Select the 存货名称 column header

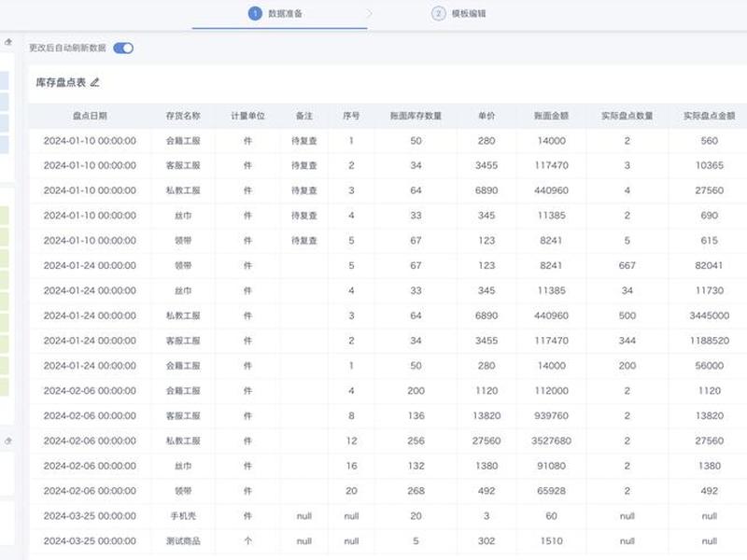[183, 116]
